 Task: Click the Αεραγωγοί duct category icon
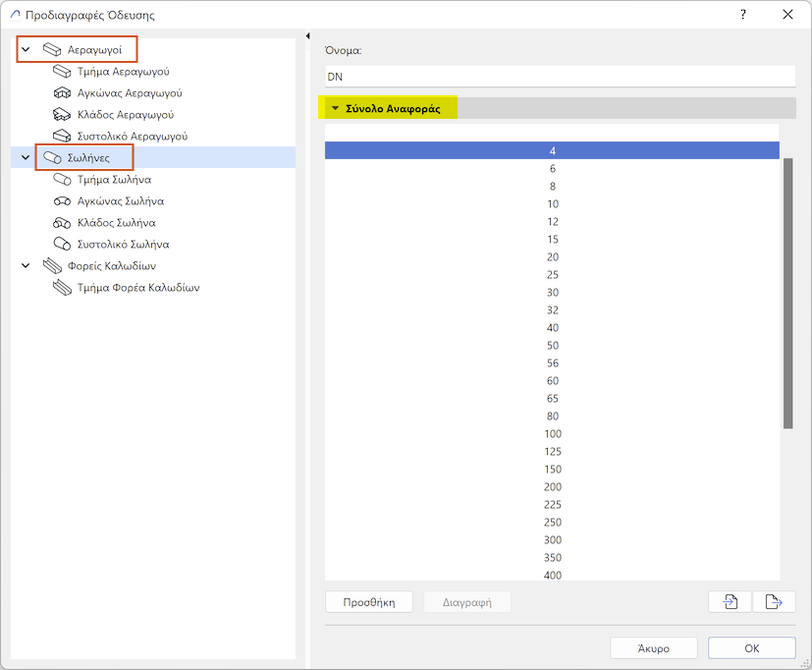[x=52, y=50]
